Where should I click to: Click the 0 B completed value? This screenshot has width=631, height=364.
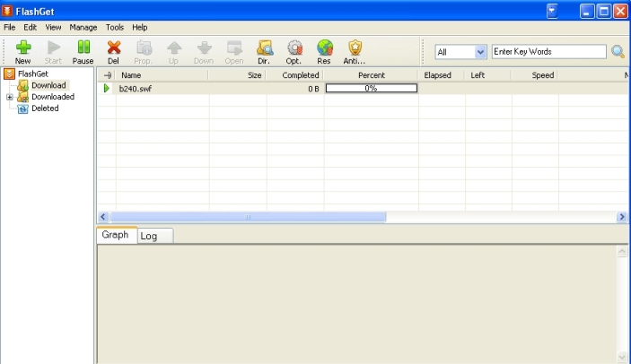tap(313, 89)
